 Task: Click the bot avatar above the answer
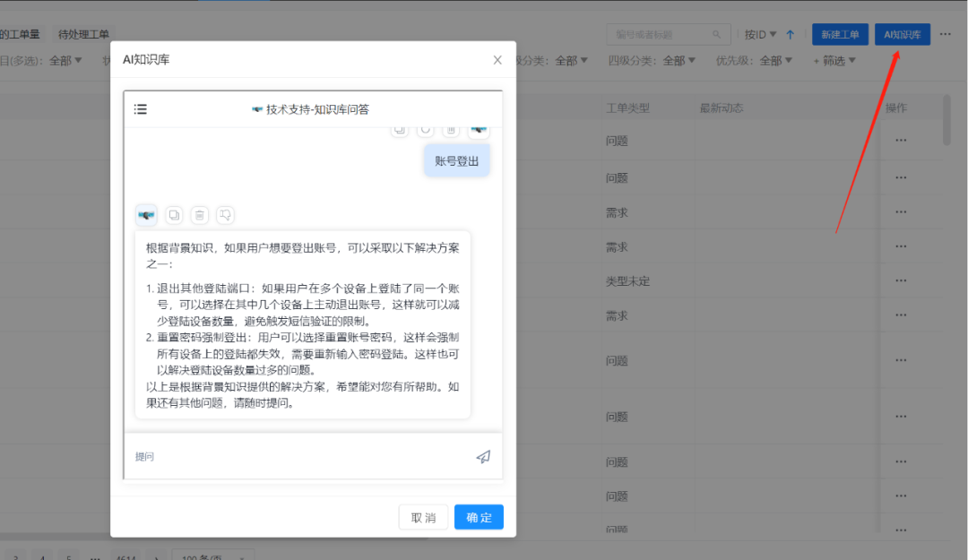click(x=146, y=215)
